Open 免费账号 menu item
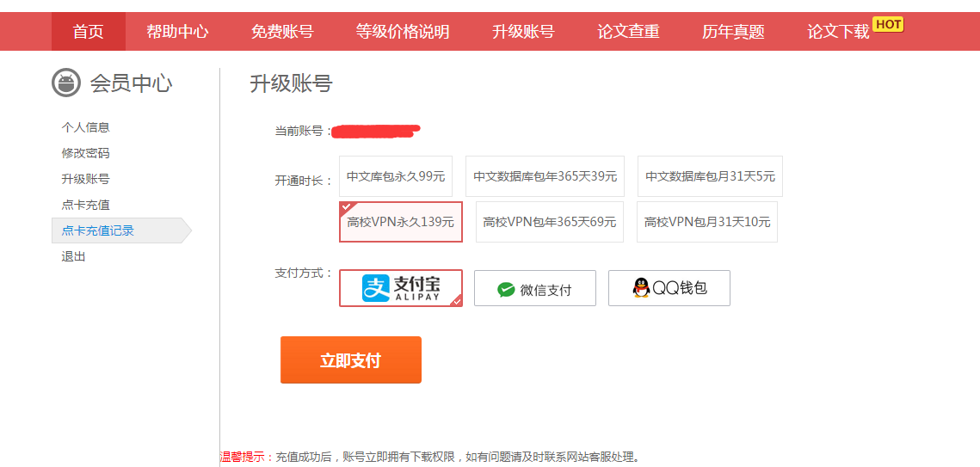 click(x=282, y=32)
